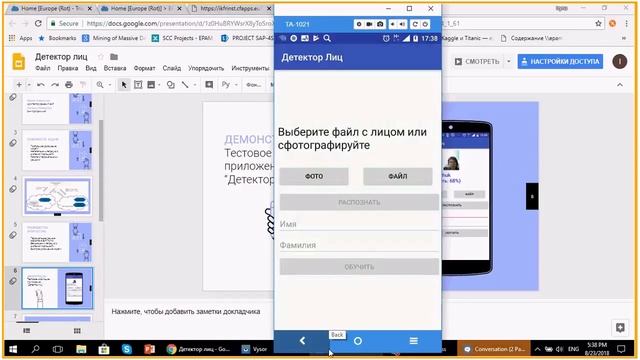Viewport: 640px width, 360px height.
Task: Click the Paint format roller icon
Action: (x=83, y=84)
